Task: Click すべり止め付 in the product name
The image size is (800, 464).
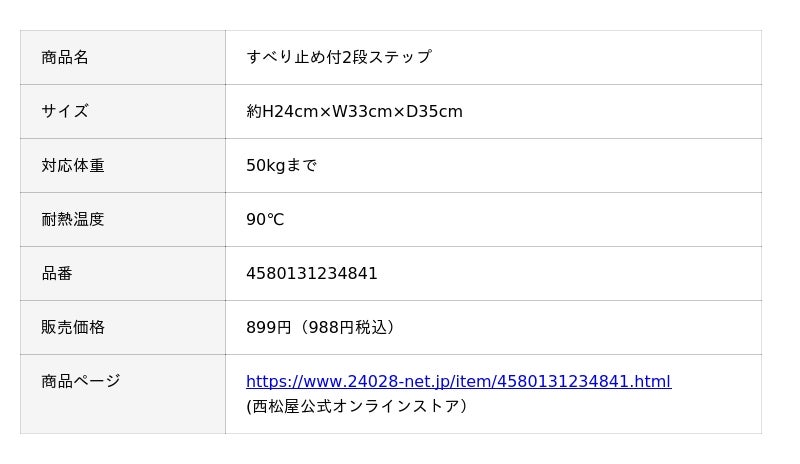Action: (294, 57)
